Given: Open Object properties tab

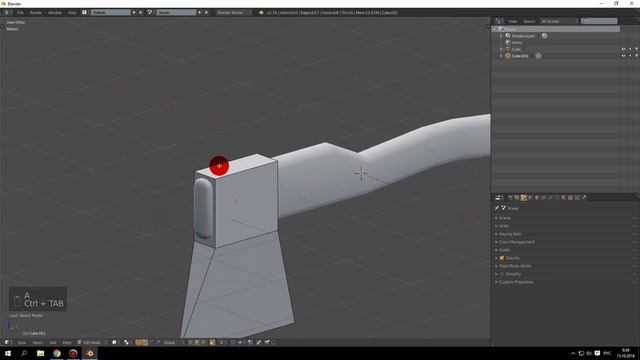Looking at the screenshot, I should (537, 198).
